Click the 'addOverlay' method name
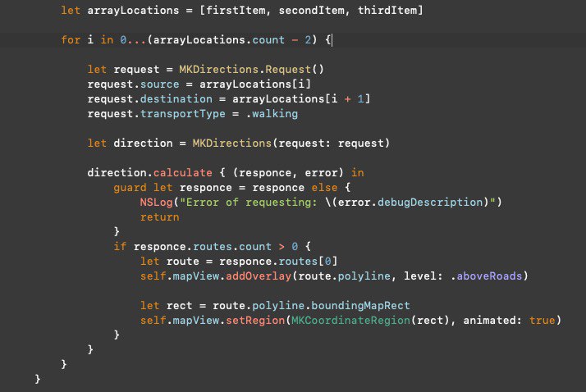The height and width of the screenshot is (392, 586). [259, 276]
